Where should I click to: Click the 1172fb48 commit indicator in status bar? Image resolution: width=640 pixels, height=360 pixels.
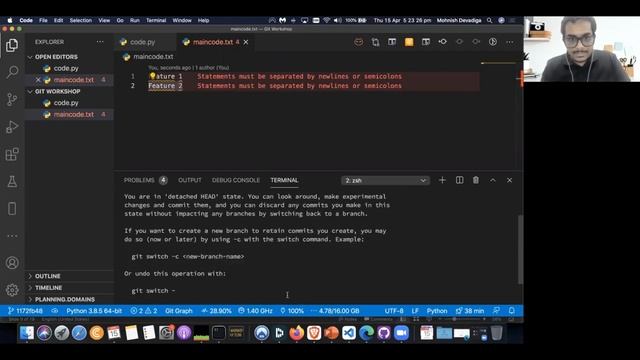(25, 311)
